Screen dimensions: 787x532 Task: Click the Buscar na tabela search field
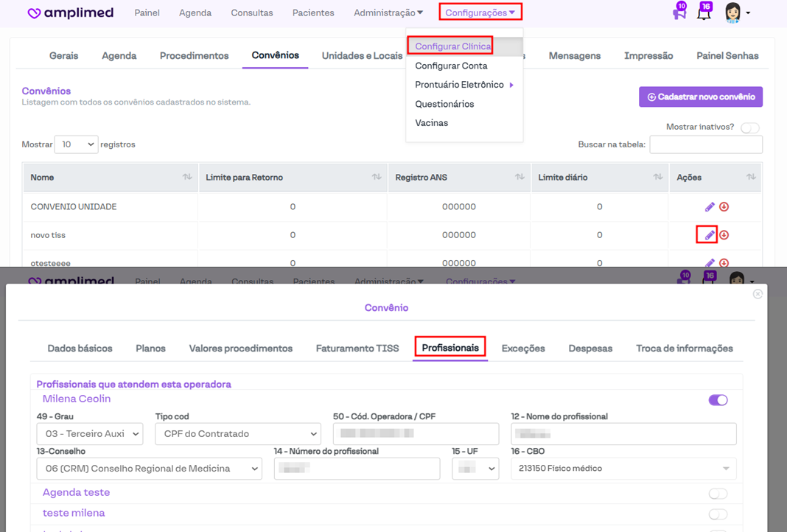[x=705, y=144]
